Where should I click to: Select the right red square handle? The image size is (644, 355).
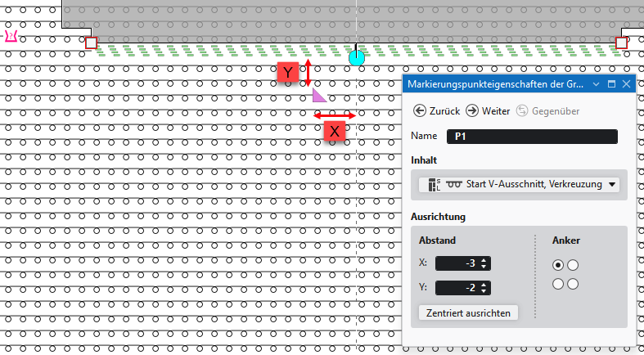coord(621,43)
